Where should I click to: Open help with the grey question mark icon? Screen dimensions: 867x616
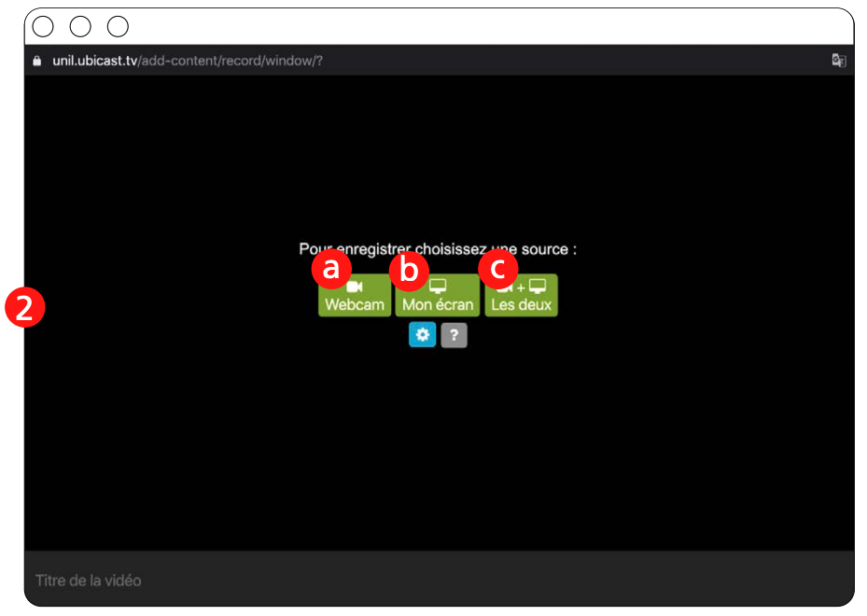tap(454, 334)
